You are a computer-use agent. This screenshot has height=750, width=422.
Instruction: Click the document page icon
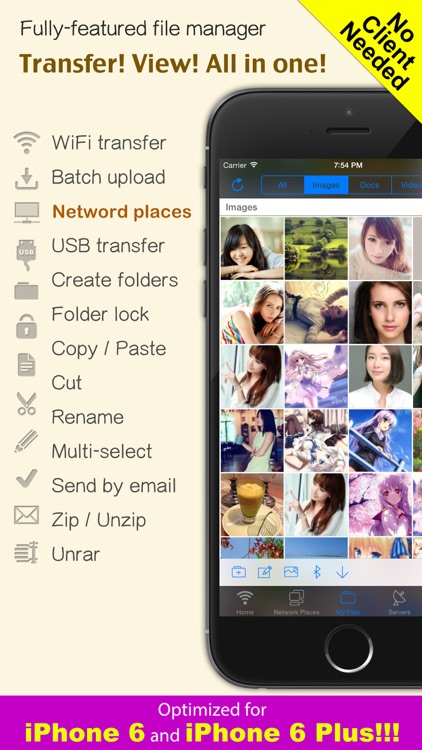click(x=27, y=364)
